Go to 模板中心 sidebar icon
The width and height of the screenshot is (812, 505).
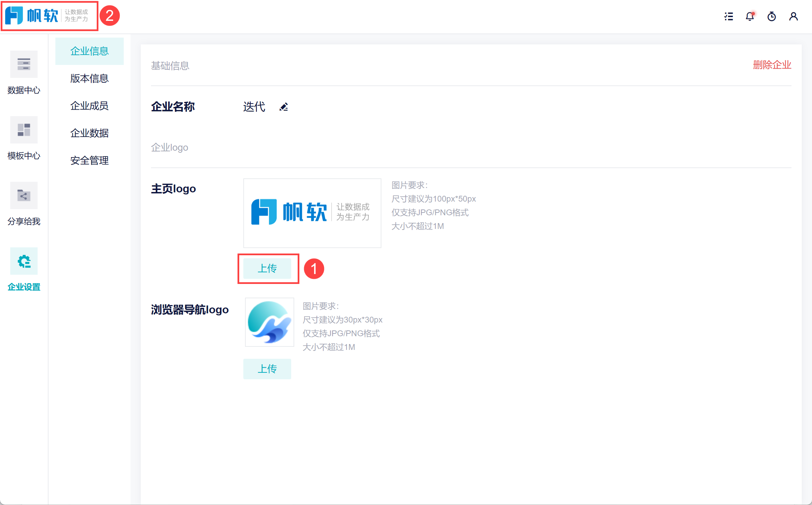[24, 130]
